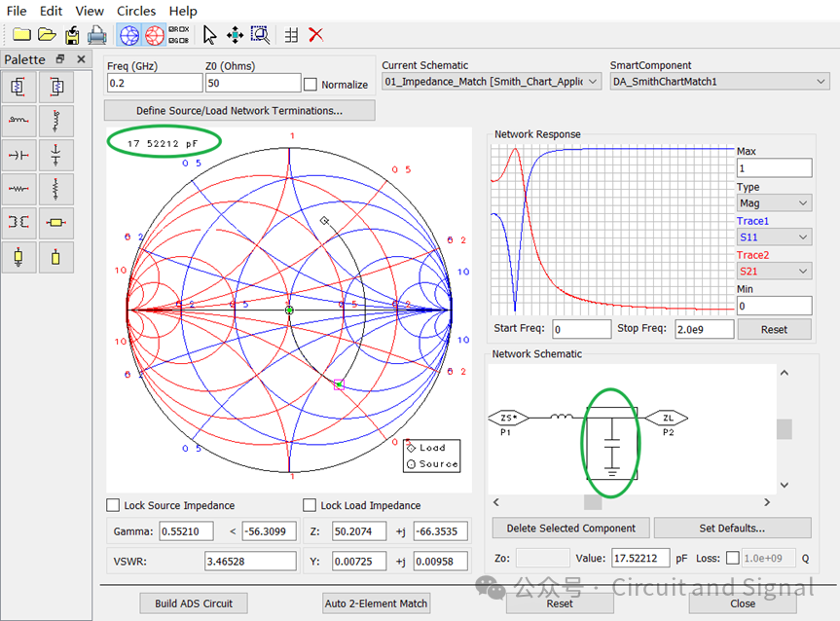Image resolution: width=840 pixels, height=621 pixels.
Task: Open the SmartComponent dropdown
Action: coord(719,82)
